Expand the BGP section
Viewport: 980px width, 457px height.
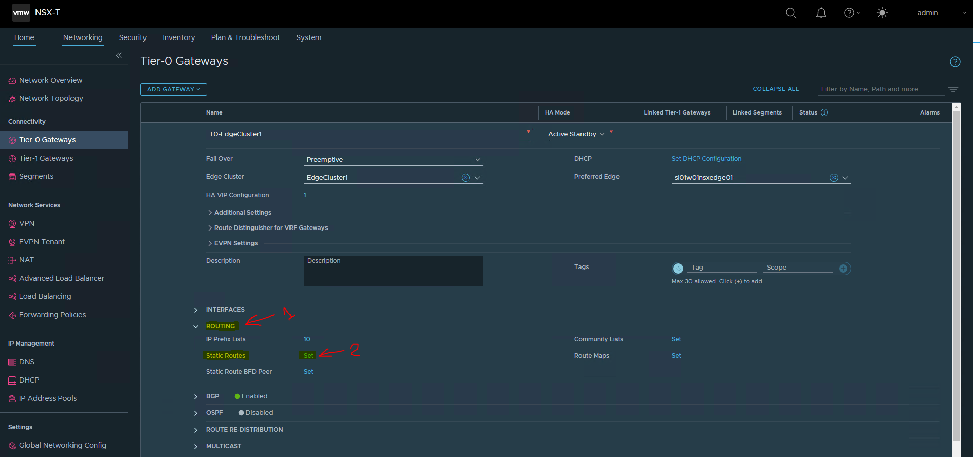pos(196,397)
